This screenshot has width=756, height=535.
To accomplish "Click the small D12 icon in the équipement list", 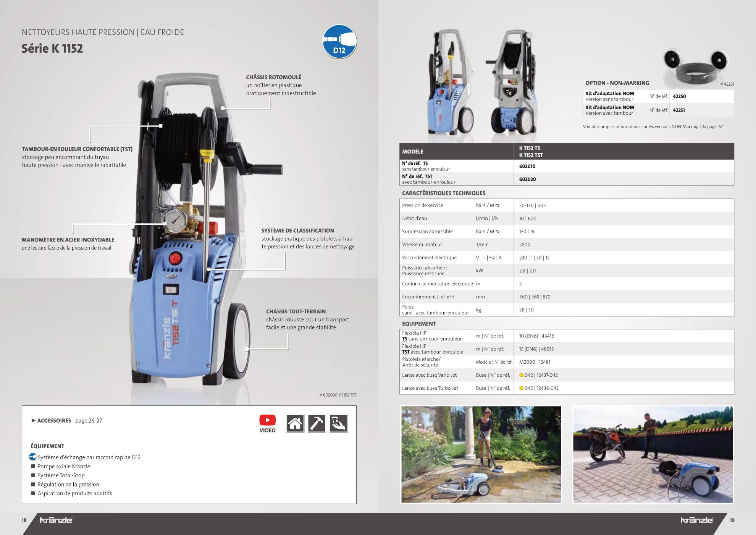I will coord(33,457).
